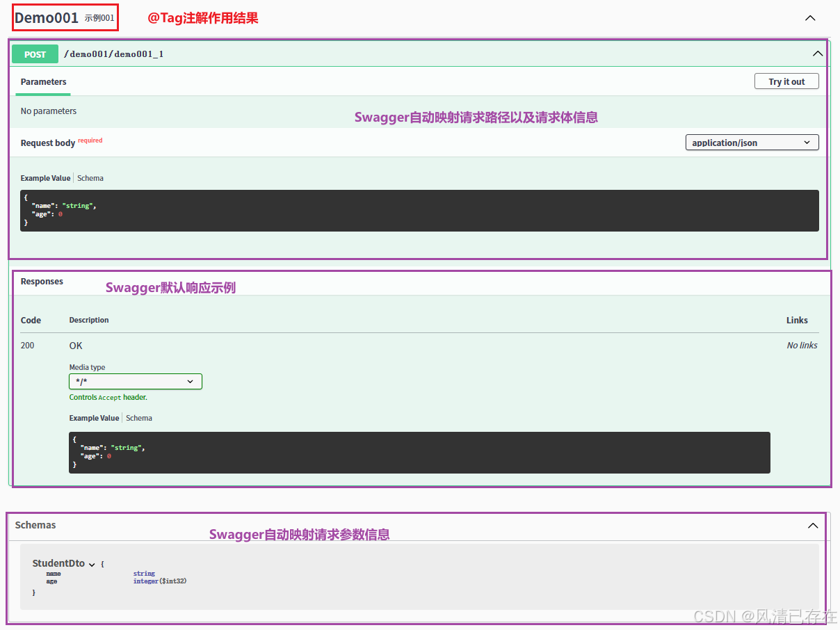Click the response example JSON block
840x630 pixels.
pos(419,453)
